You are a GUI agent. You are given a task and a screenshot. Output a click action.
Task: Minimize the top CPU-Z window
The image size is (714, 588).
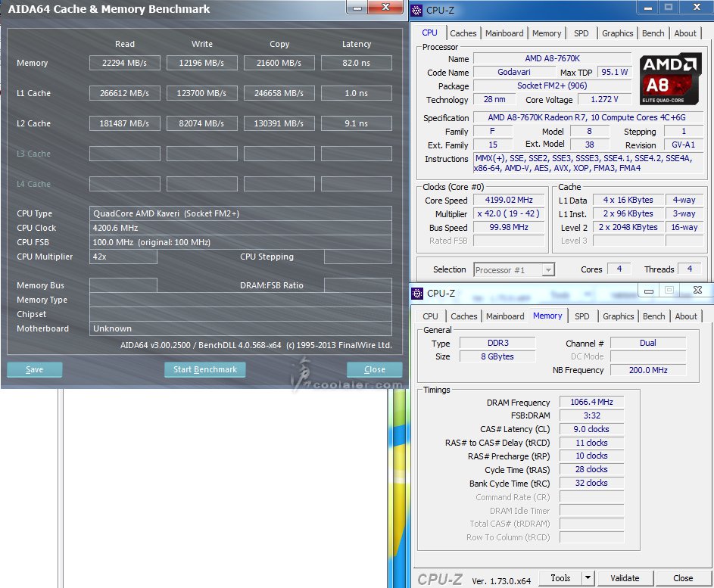[x=648, y=8]
